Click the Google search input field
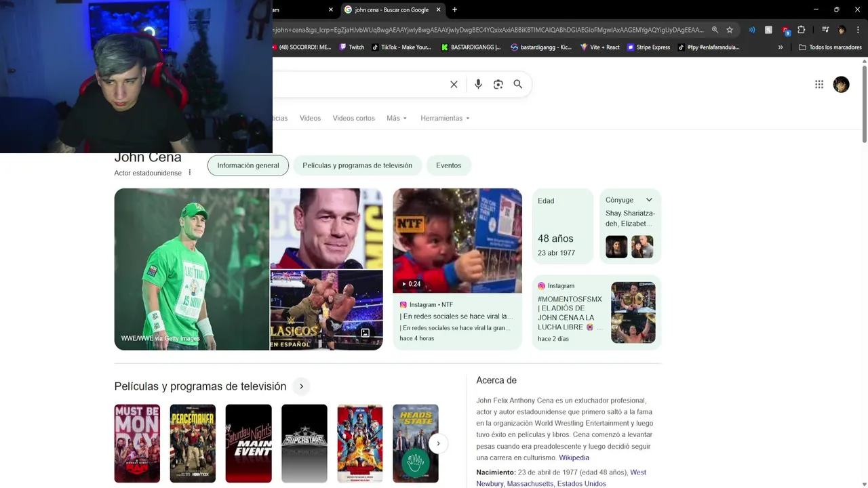The height and width of the screenshot is (488, 868). point(359,84)
